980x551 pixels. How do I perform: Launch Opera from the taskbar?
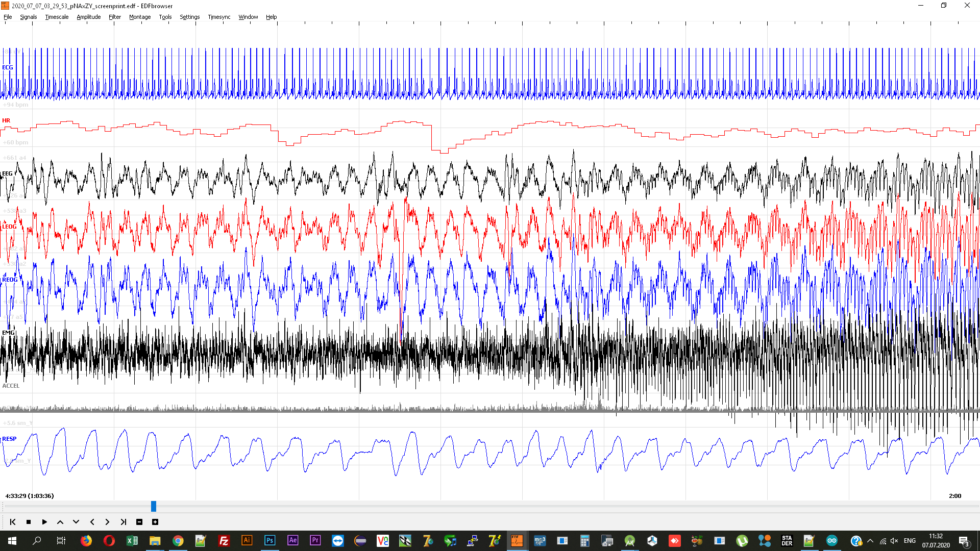(109, 541)
